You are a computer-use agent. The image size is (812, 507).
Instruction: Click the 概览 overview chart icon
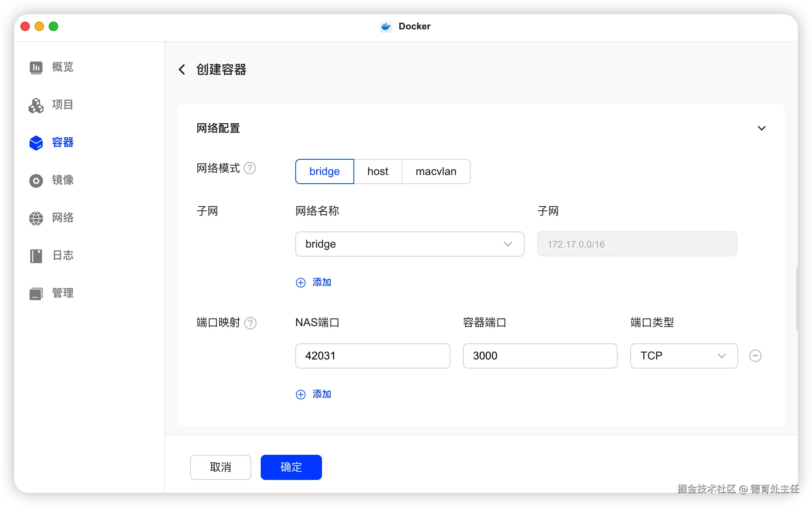pos(36,67)
